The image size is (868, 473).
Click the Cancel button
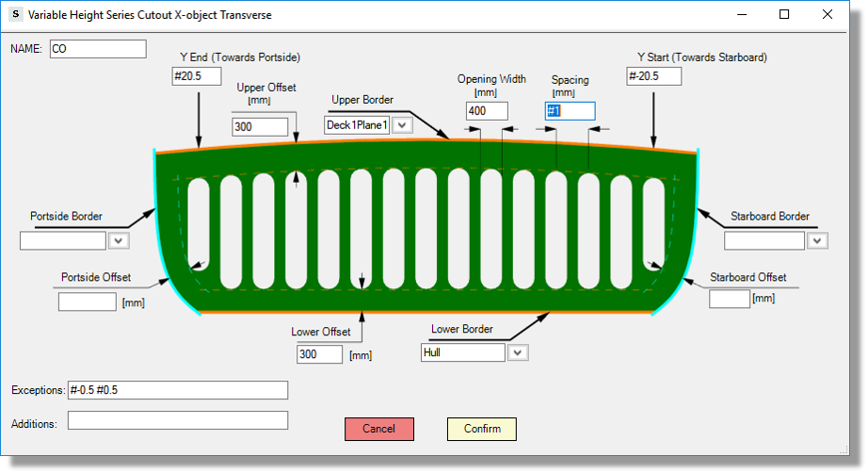click(x=378, y=429)
